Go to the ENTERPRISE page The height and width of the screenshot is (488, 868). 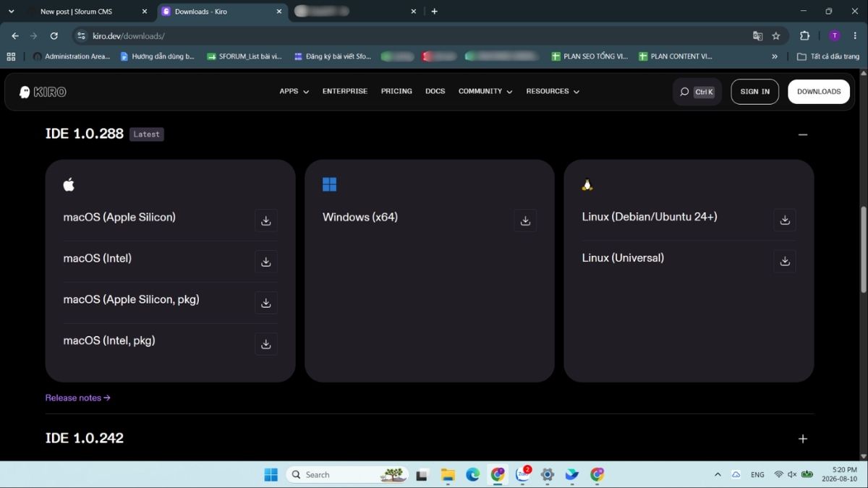(x=345, y=91)
